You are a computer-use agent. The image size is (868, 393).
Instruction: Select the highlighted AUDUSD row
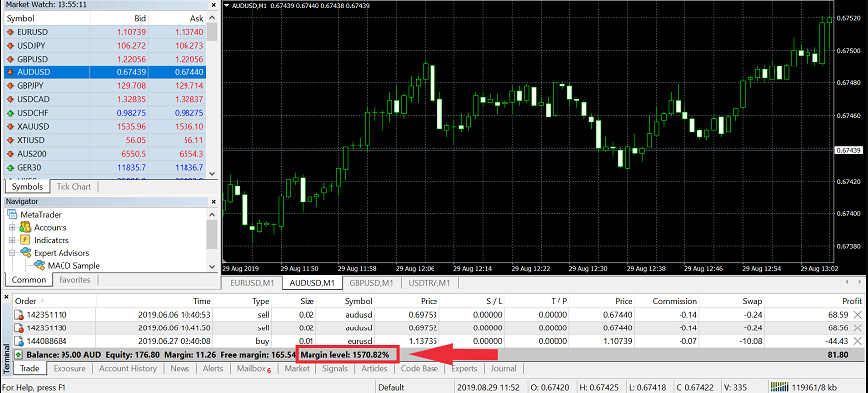click(105, 72)
